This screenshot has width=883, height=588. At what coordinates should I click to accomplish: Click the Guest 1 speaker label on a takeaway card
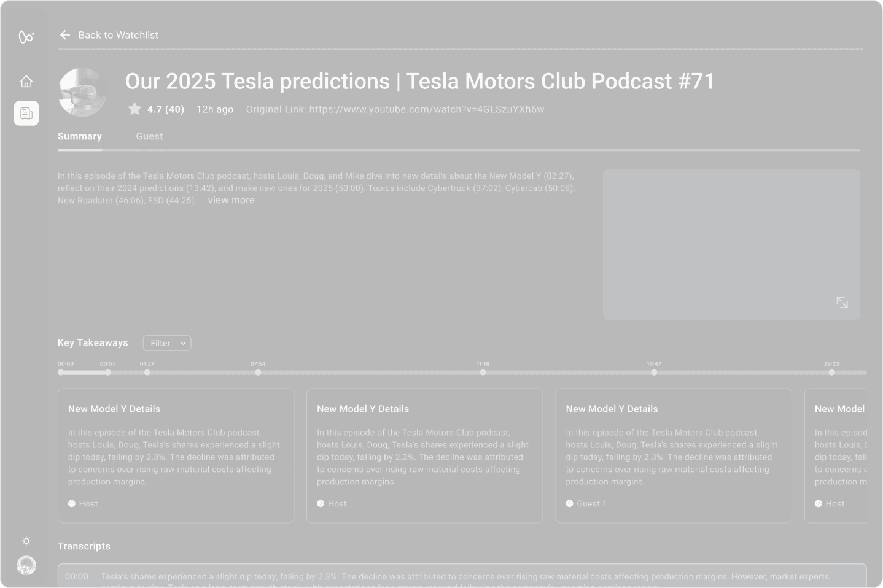586,503
